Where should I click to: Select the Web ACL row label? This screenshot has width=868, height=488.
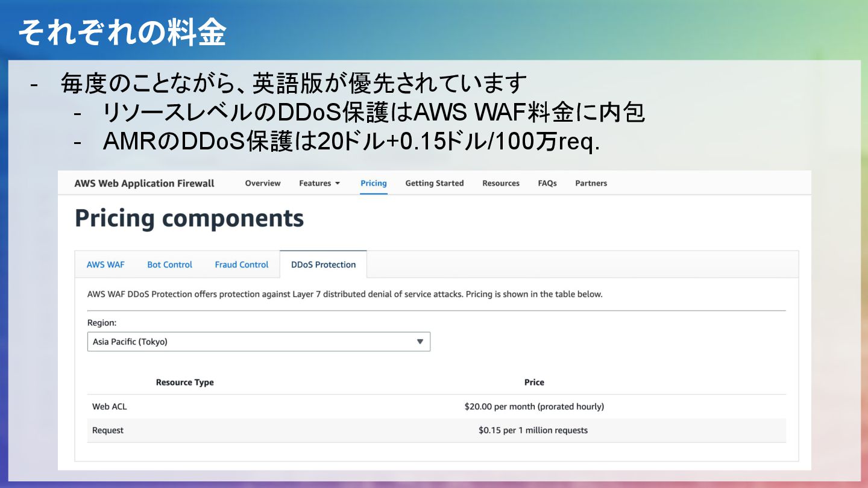tap(110, 407)
